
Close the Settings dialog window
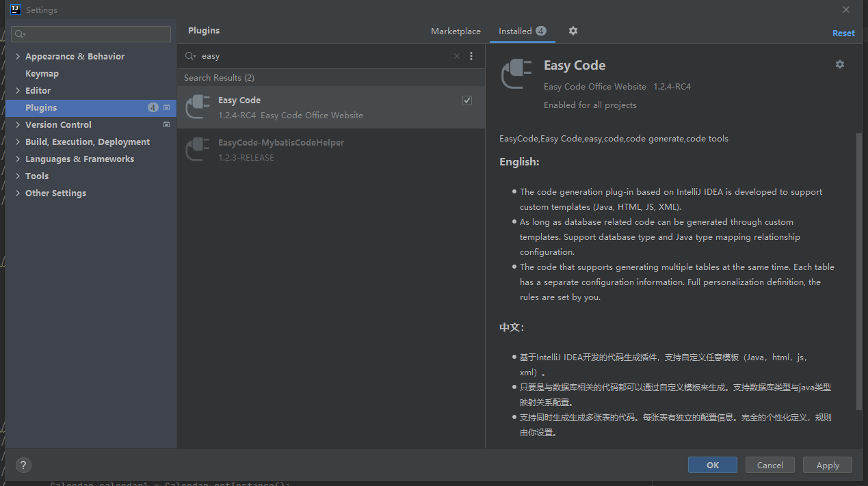pyautogui.click(x=846, y=10)
